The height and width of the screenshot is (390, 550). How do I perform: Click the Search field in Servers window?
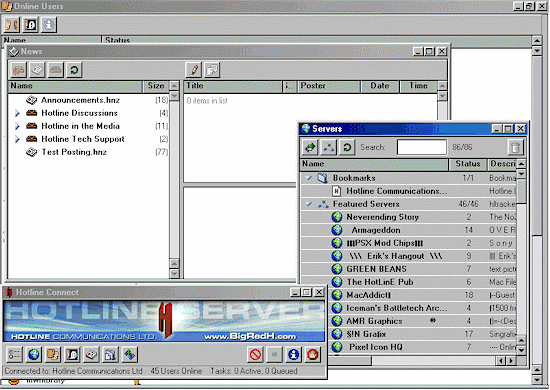422,147
